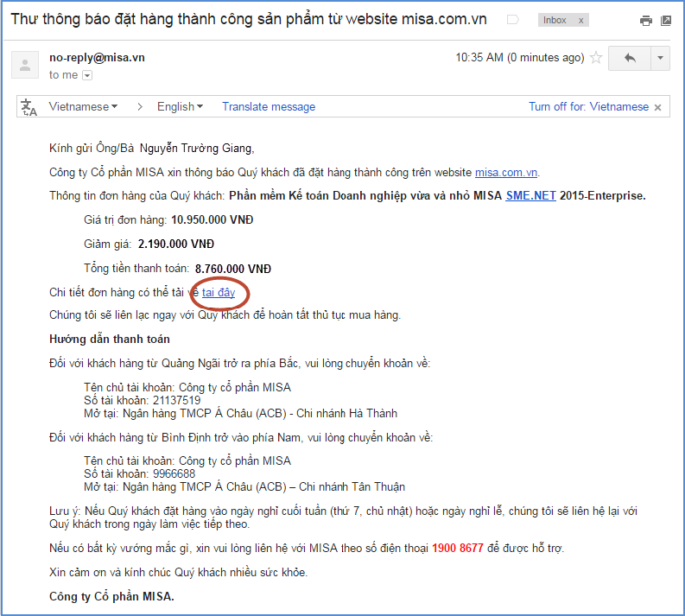
Task: Select total payment 8.760.000 VNĐ
Action: (x=233, y=269)
